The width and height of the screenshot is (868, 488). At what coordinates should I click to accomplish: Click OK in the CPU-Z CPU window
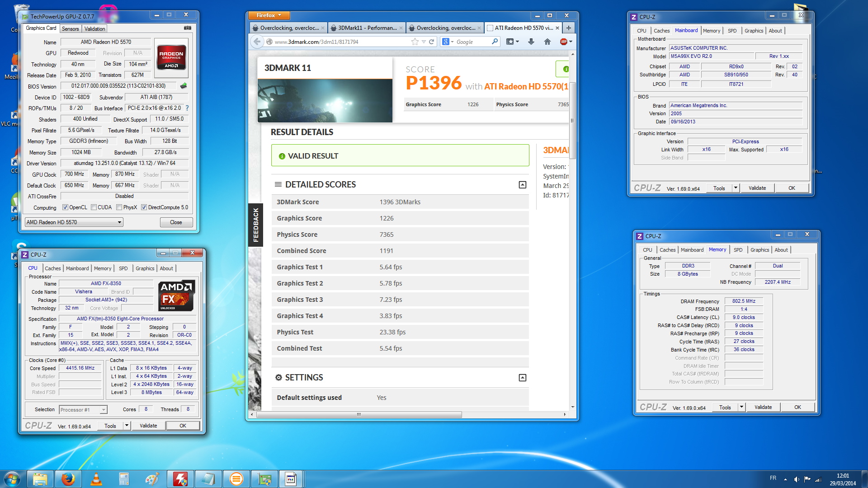pos(183,426)
